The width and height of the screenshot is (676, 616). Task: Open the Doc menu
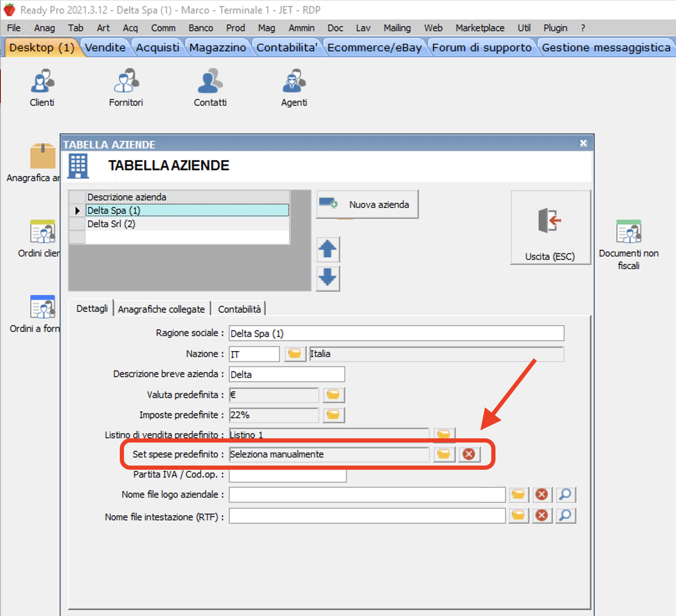tap(335, 28)
